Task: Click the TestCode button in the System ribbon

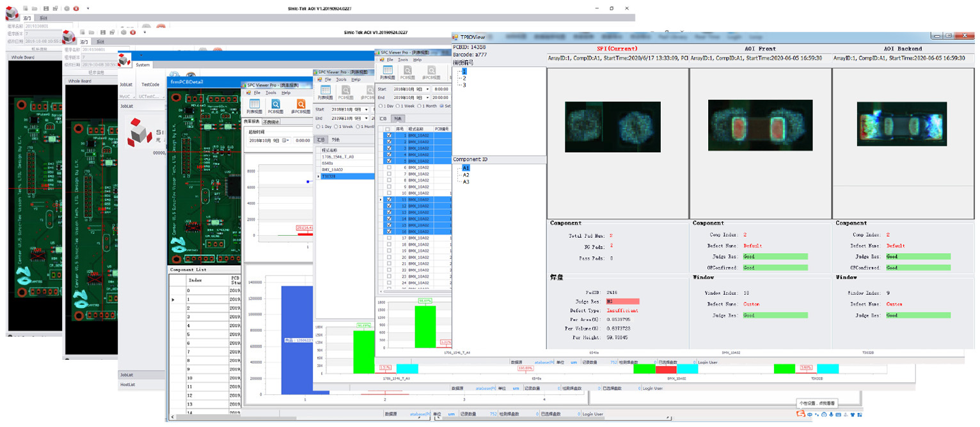Action: click(150, 84)
